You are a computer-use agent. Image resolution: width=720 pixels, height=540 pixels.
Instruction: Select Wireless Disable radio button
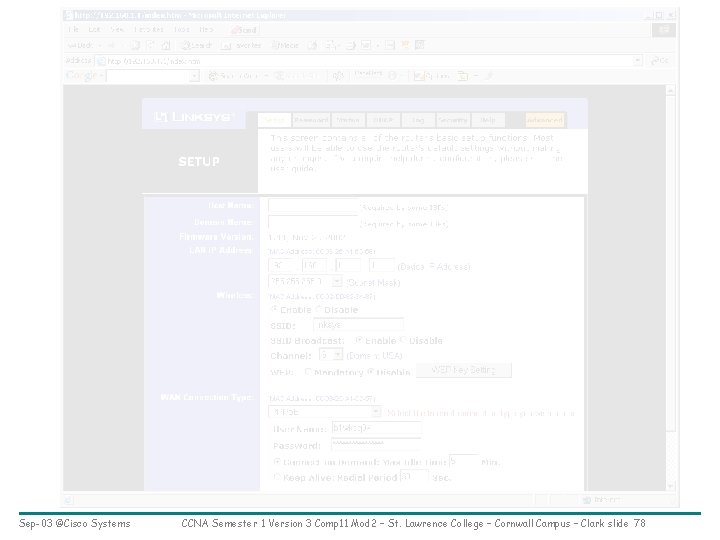319,309
